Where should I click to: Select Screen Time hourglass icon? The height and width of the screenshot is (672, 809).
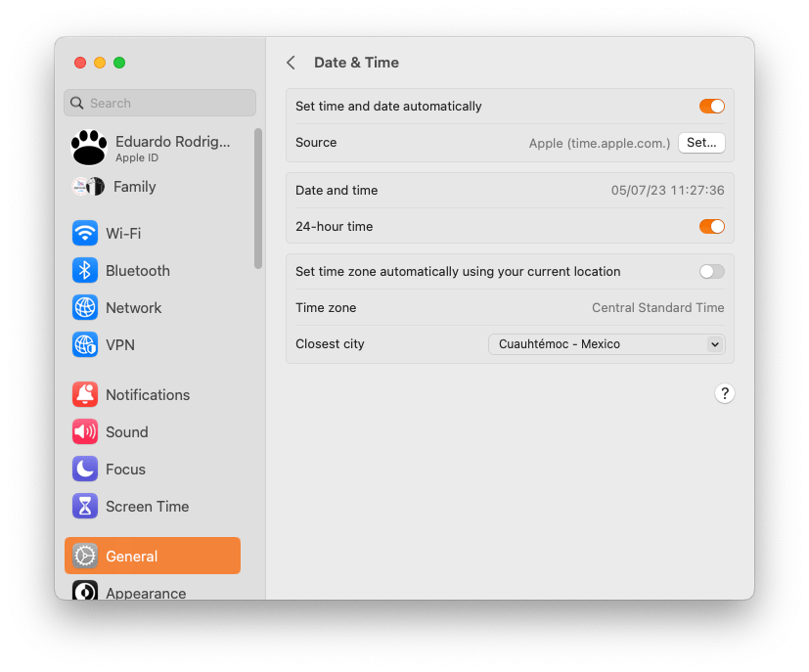(85, 507)
